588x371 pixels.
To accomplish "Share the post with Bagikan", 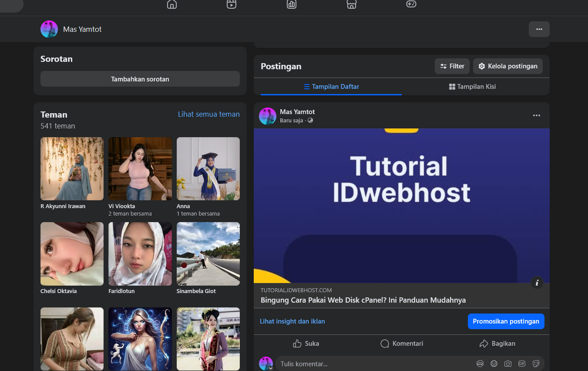I will coord(497,344).
